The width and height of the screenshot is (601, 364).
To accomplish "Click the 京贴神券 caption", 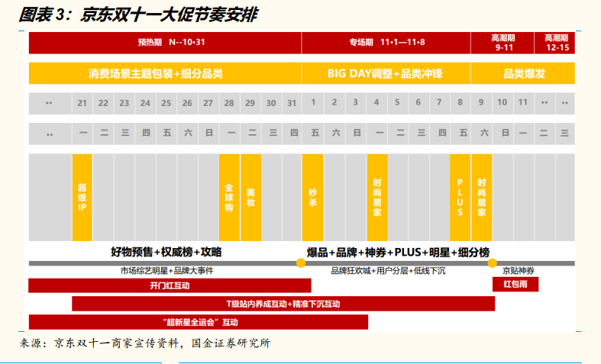I will [519, 271].
